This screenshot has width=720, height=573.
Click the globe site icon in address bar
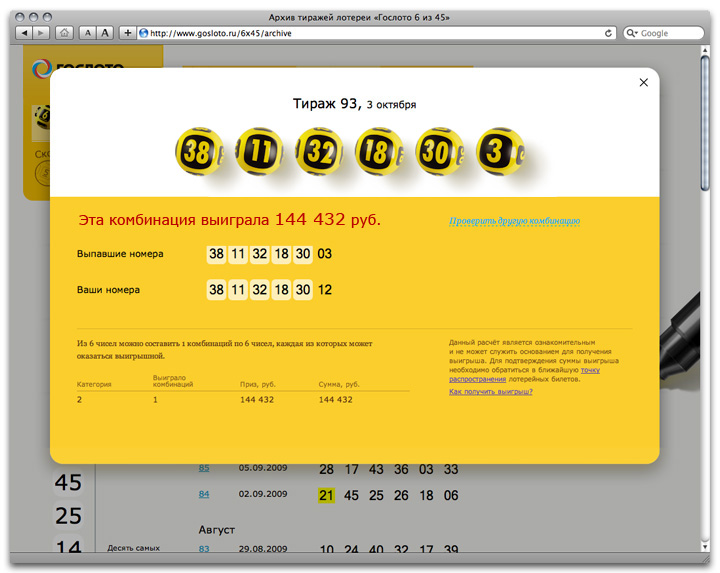click(x=144, y=33)
